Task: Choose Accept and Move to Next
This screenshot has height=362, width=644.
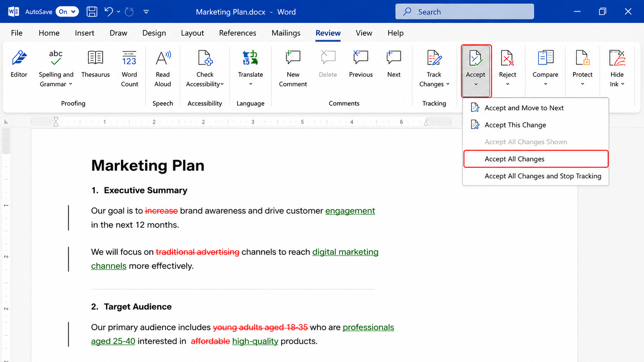Action: [x=535, y=108]
